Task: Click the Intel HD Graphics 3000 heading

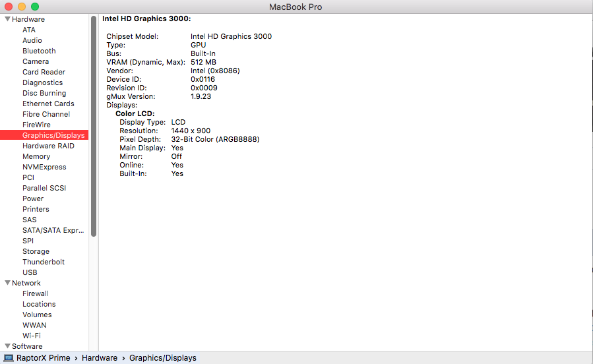Action: (x=146, y=18)
